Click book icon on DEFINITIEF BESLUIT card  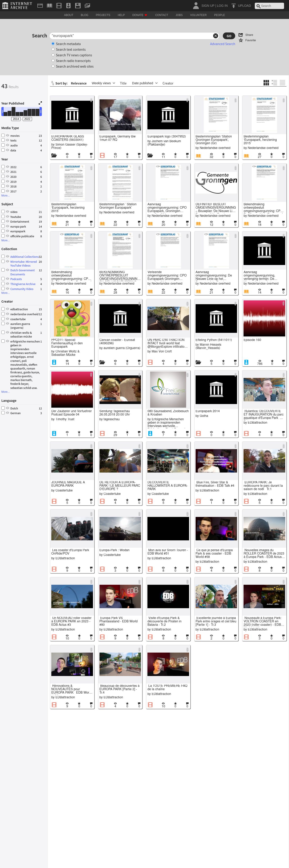(199, 224)
